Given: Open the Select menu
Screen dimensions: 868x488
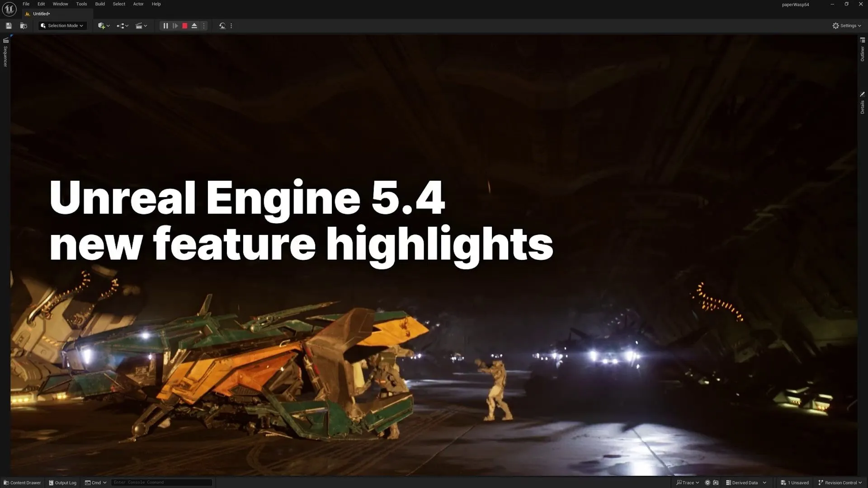Looking at the screenshot, I should click(x=119, y=4).
